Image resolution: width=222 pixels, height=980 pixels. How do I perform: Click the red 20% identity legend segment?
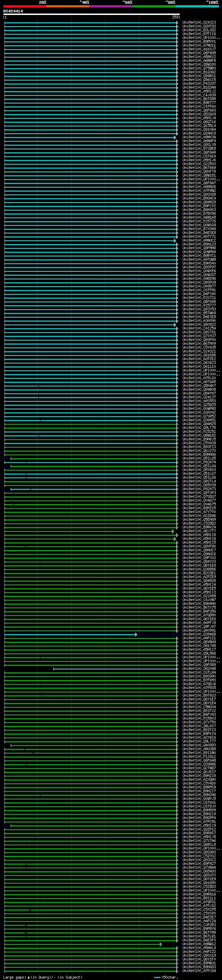25,6
